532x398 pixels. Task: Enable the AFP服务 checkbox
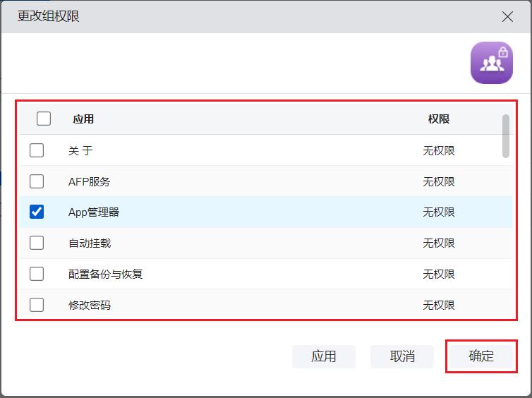tap(37, 181)
